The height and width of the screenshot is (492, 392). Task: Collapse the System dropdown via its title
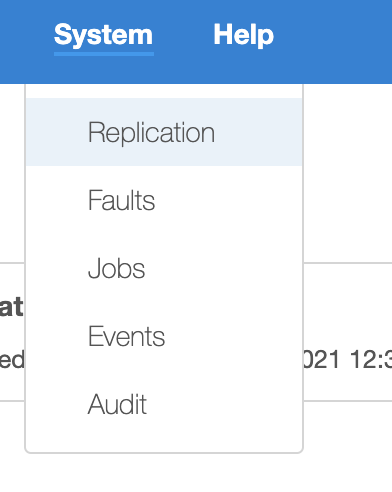[104, 35]
